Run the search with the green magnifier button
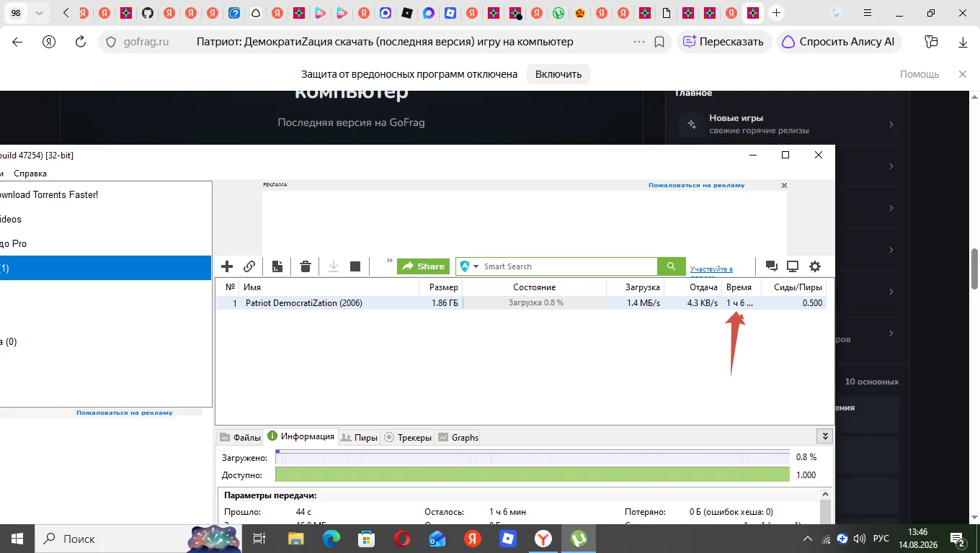 (x=671, y=266)
